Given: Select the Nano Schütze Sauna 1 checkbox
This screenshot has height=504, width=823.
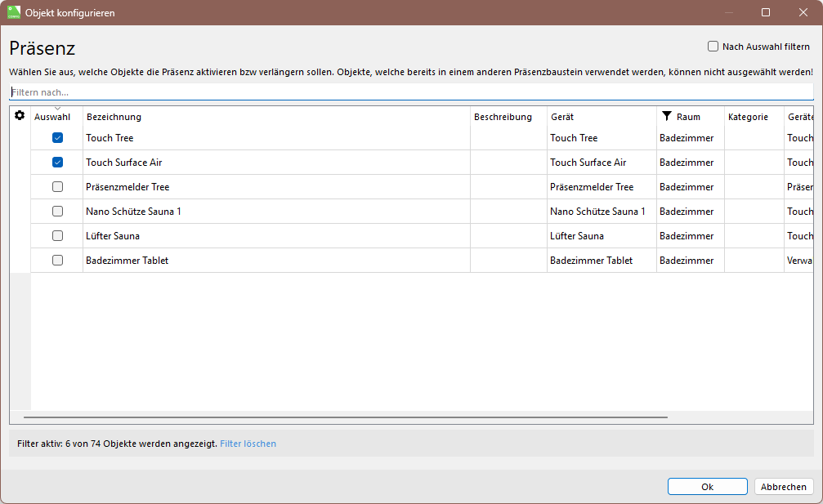Looking at the screenshot, I should (57, 212).
